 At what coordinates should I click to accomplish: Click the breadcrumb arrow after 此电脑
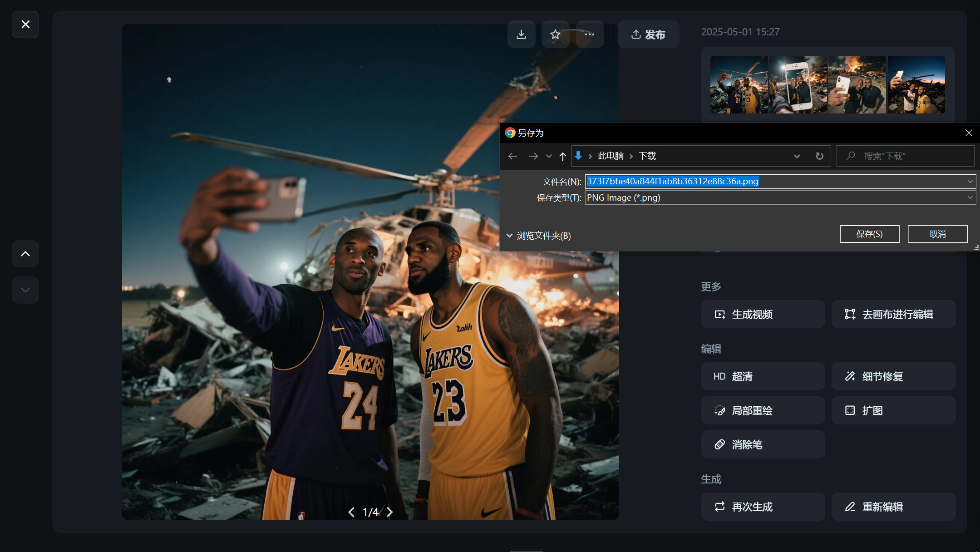631,156
